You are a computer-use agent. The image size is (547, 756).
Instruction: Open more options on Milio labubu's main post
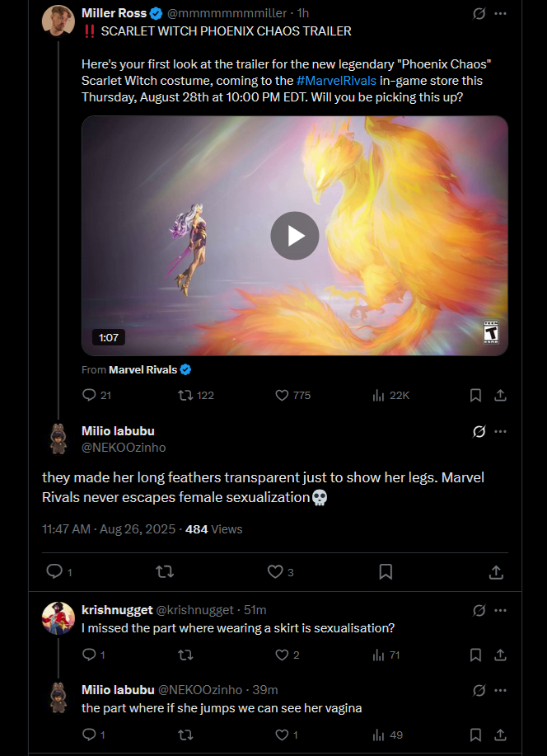point(500,431)
